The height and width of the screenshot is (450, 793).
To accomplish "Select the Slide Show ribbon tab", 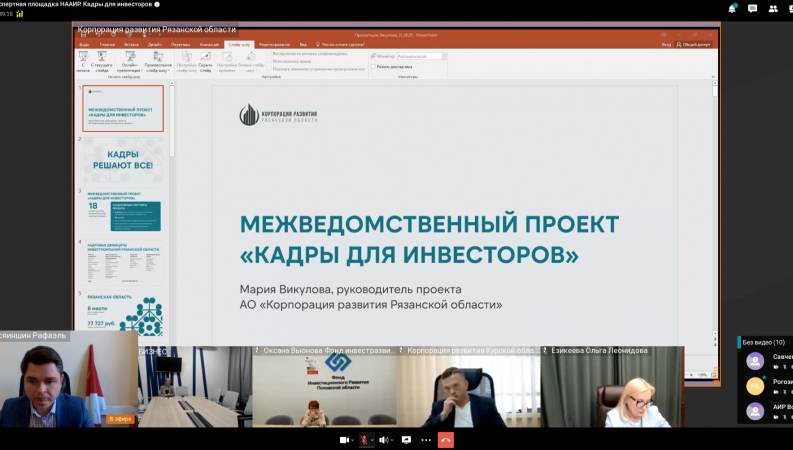I will [x=239, y=44].
